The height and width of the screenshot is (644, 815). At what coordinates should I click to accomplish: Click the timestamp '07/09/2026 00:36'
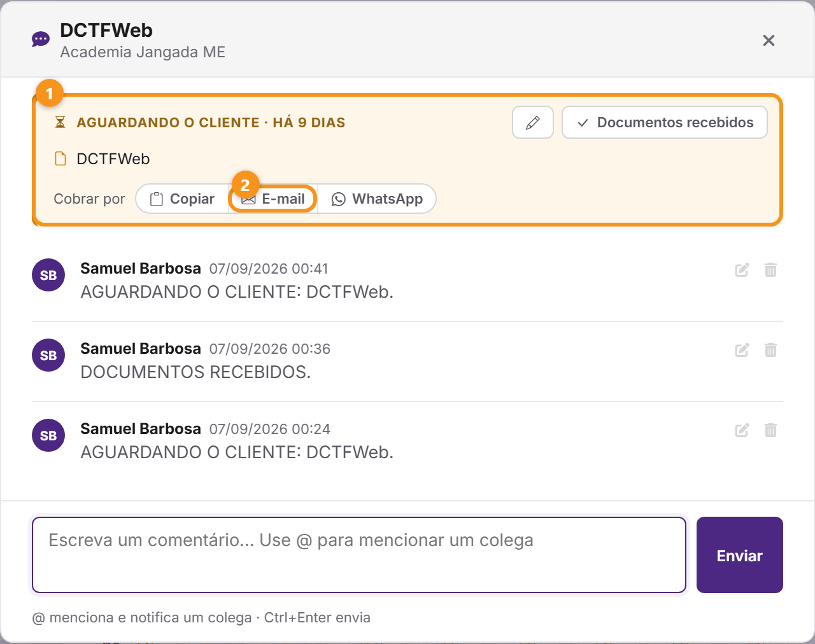tap(270, 349)
